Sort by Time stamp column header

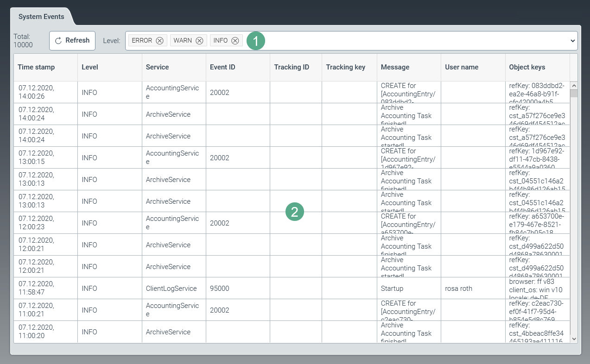(x=36, y=67)
